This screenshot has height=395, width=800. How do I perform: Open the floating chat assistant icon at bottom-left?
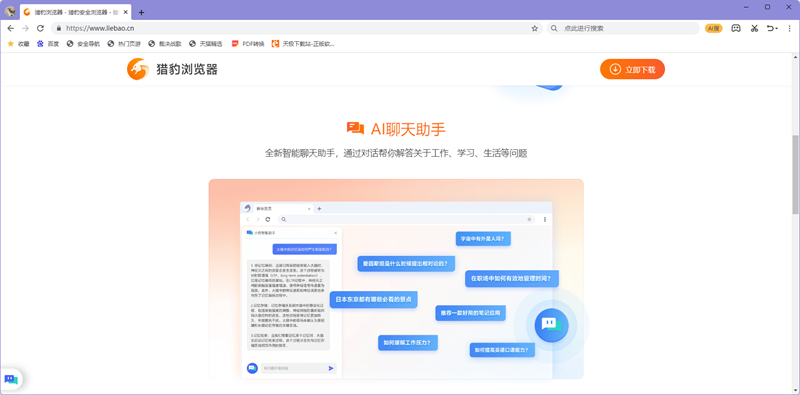pos(11,379)
